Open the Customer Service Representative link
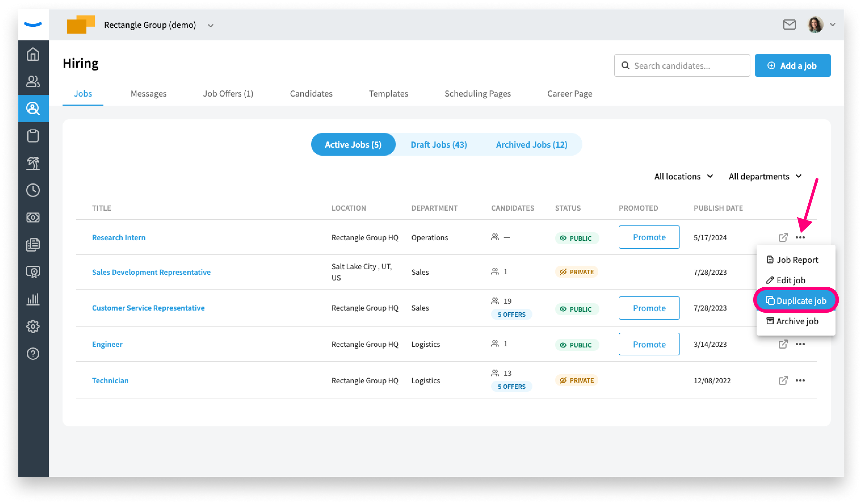This screenshot has height=504, width=862. (x=148, y=308)
